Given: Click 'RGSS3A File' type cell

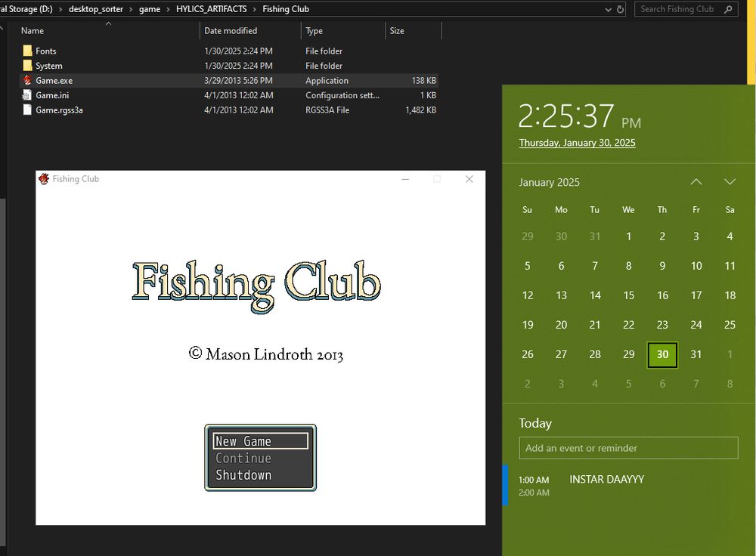Looking at the screenshot, I should point(327,110).
